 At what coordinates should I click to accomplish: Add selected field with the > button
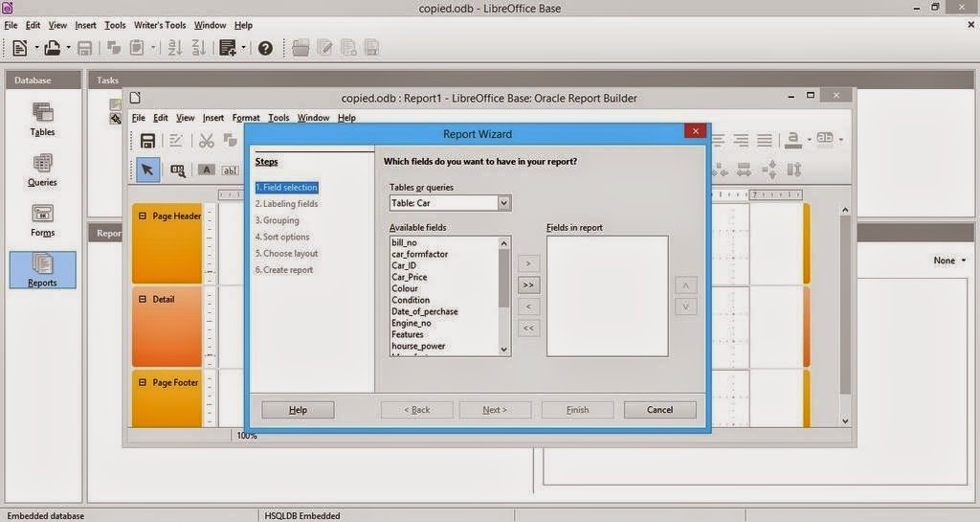pos(528,263)
